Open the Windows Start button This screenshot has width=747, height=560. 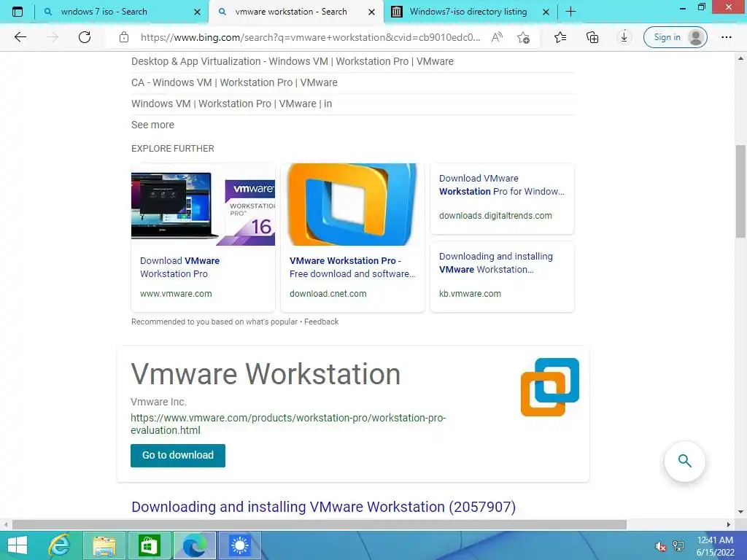point(18,545)
